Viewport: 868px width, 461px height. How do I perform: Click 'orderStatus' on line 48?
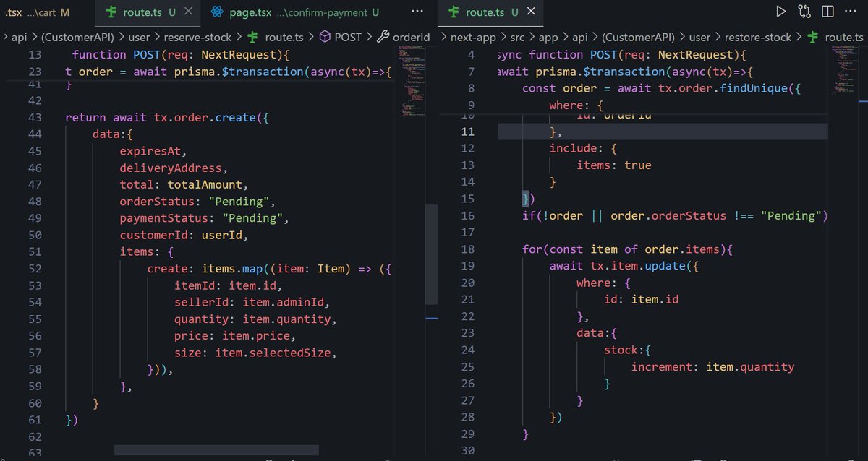click(x=157, y=202)
